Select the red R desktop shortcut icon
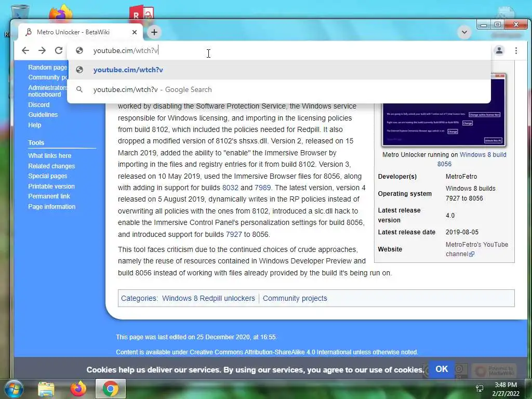This screenshot has height=399, width=532. 141,13
